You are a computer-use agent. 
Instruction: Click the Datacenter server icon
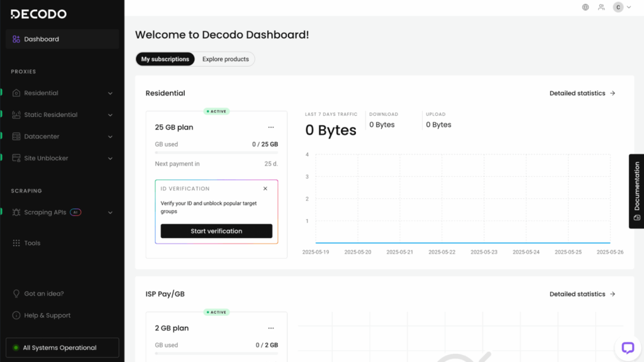click(x=16, y=137)
